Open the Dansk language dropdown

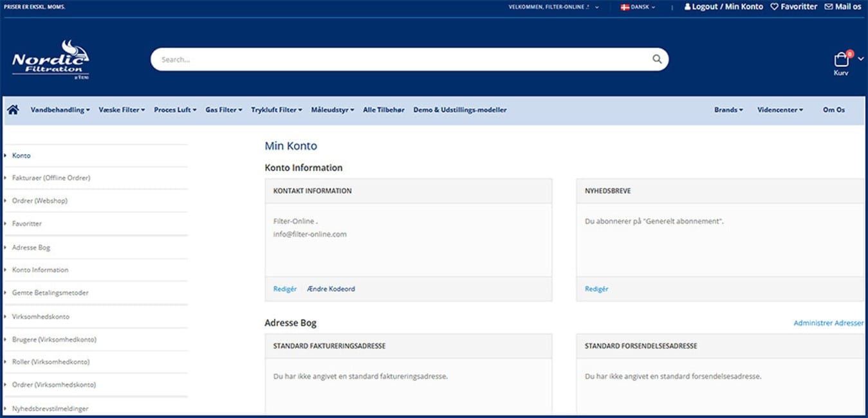638,7
